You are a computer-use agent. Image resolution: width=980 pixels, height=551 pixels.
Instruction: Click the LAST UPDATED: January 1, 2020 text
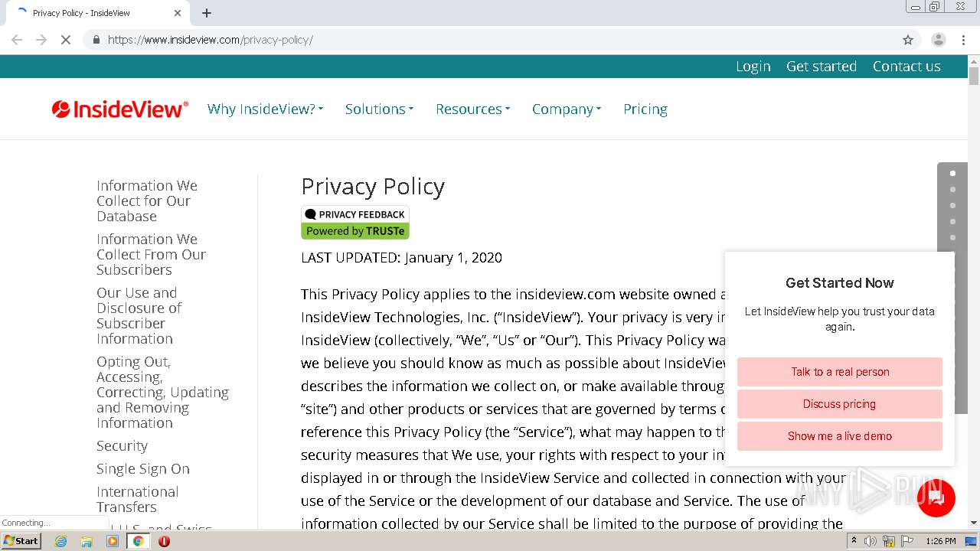pyautogui.click(x=401, y=258)
